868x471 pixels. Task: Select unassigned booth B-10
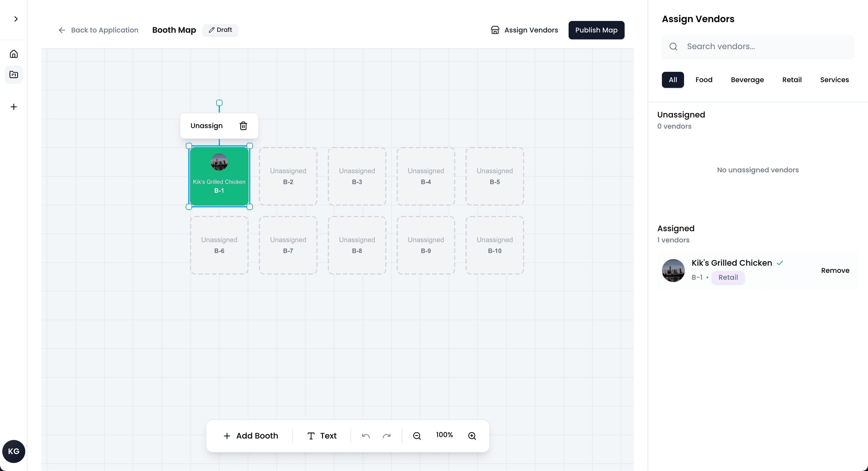tap(495, 245)
